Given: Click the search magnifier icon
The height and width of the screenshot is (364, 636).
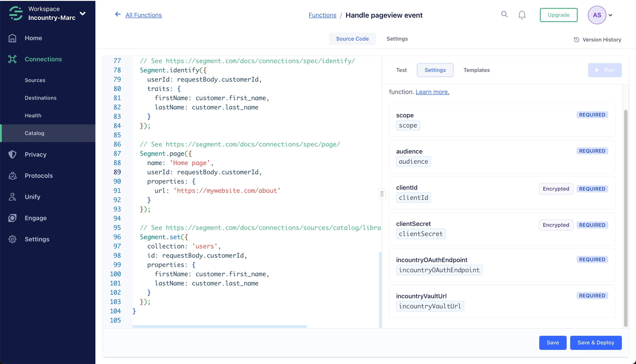Looking at the screenshot, I should (504, 15).
